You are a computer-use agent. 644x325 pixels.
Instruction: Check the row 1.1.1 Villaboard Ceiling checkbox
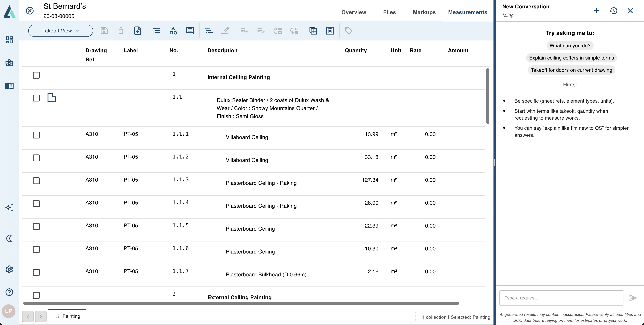[x=36, y=135]
